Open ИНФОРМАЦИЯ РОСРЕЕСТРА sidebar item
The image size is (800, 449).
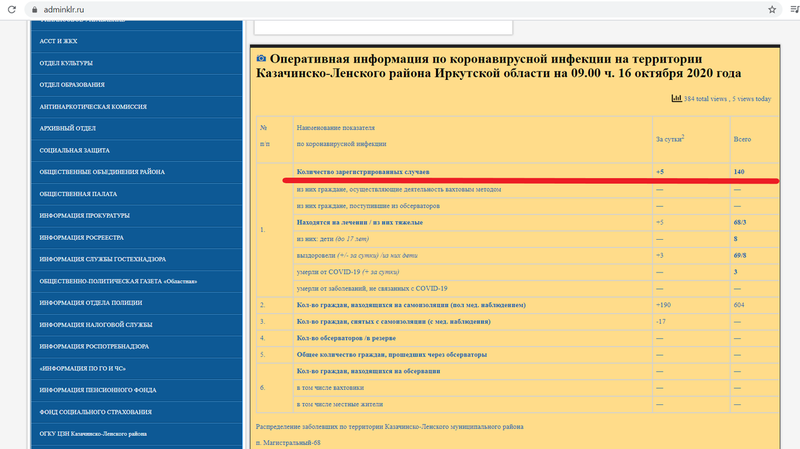pyautogui.click(x=137, y=238)
